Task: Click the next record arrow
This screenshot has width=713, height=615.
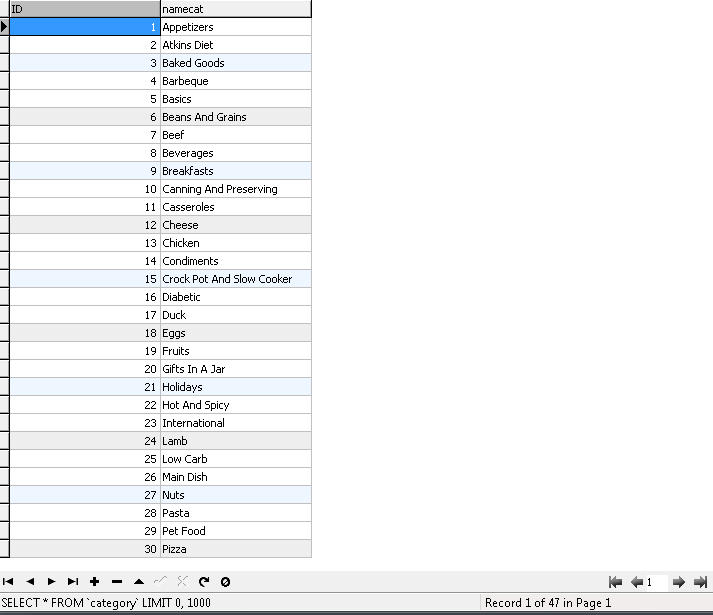Action: coord(52,581)
